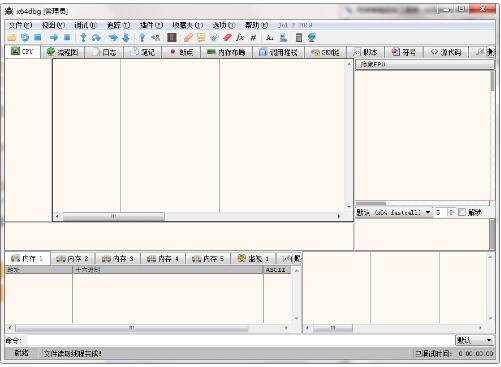Image resolution: width=501 pixels, height=367 pixels.
Task: Switch to the SEH chain tab
Action: (325, 52)
